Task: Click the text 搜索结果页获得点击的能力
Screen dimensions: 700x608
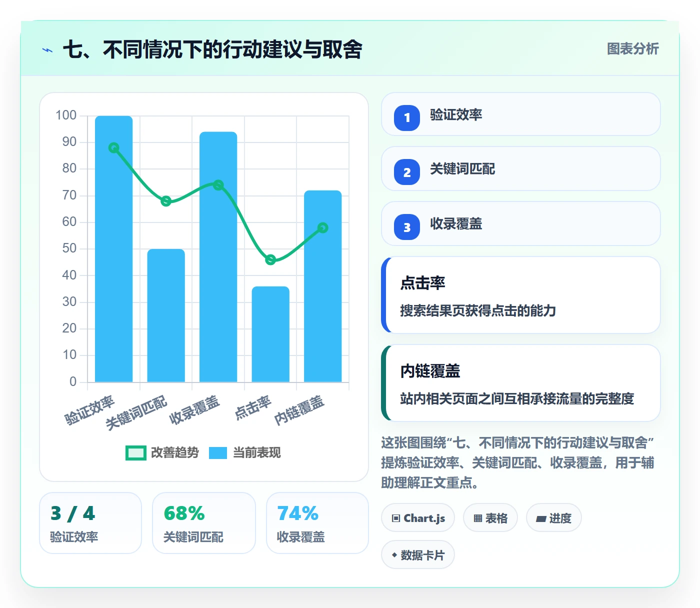Action: [478, 311]
